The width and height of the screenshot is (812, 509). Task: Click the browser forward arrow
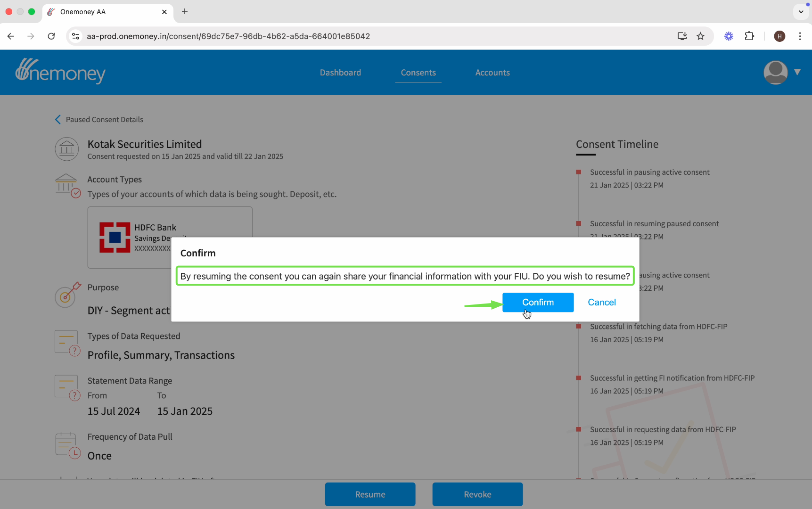click(31, 36)
